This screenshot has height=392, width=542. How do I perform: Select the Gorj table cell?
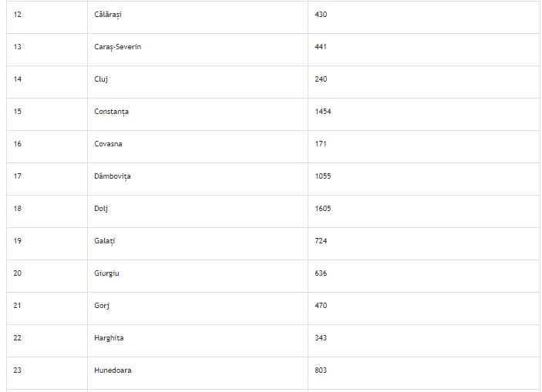(x=102, y=306)
